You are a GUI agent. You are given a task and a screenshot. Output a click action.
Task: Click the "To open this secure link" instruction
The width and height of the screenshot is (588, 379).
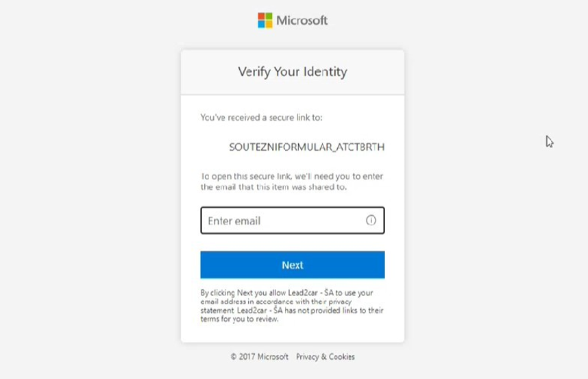tap(292, 182)
